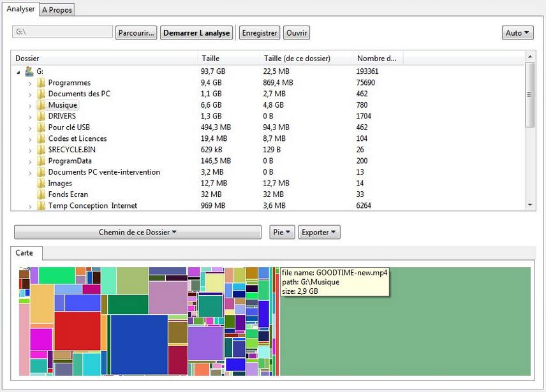Switch to the Analyser tab
This screenshot has height=392, width=546.
pos(20,9)
